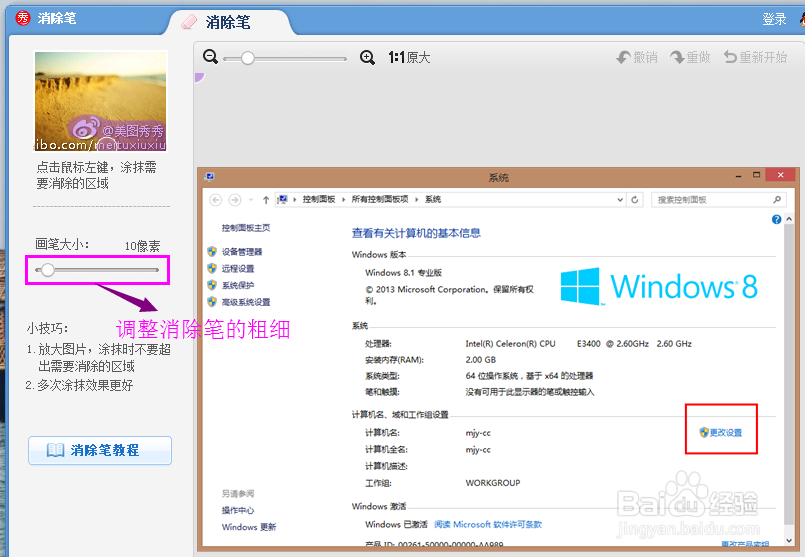Select the 1:1 原大 original size button
Viewport: 805px width, 557px height.
409,57
